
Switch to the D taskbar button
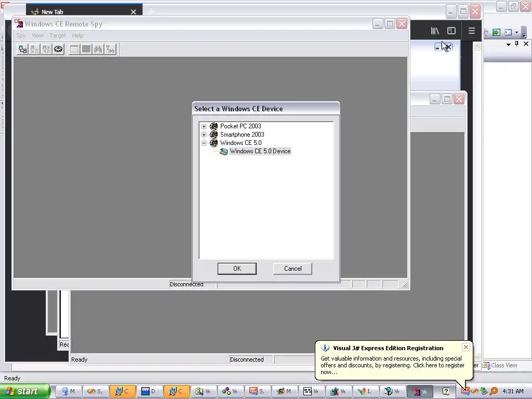[x=149, y=391]
